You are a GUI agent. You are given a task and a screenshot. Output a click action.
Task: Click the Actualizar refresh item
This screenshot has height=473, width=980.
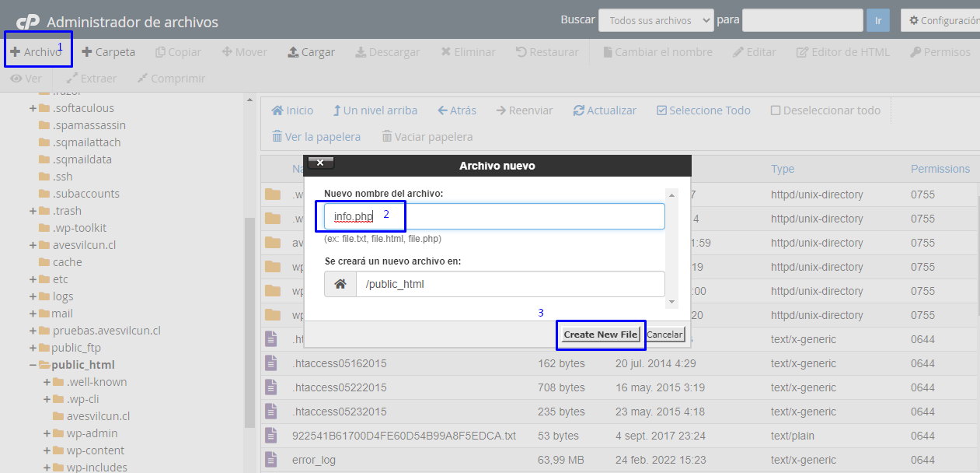[605, 110]
